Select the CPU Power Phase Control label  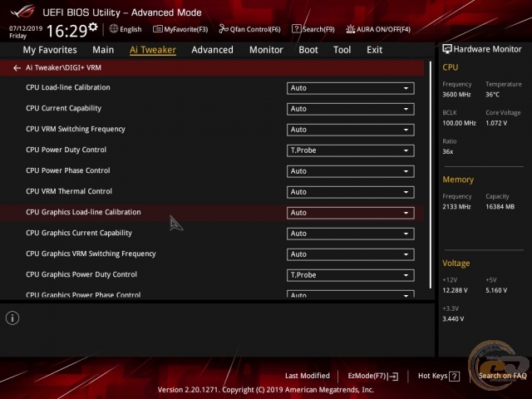[68, 170]
